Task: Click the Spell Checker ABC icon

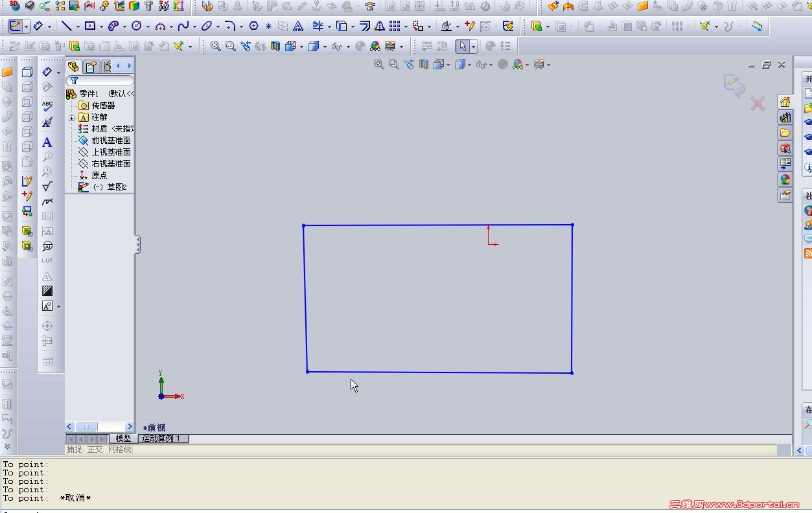Action: point(47,106)
